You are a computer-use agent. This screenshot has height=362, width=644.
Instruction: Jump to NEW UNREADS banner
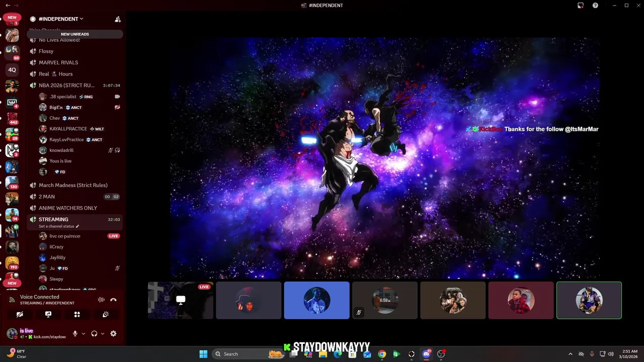pyautogui.click(x=75, y=34)
